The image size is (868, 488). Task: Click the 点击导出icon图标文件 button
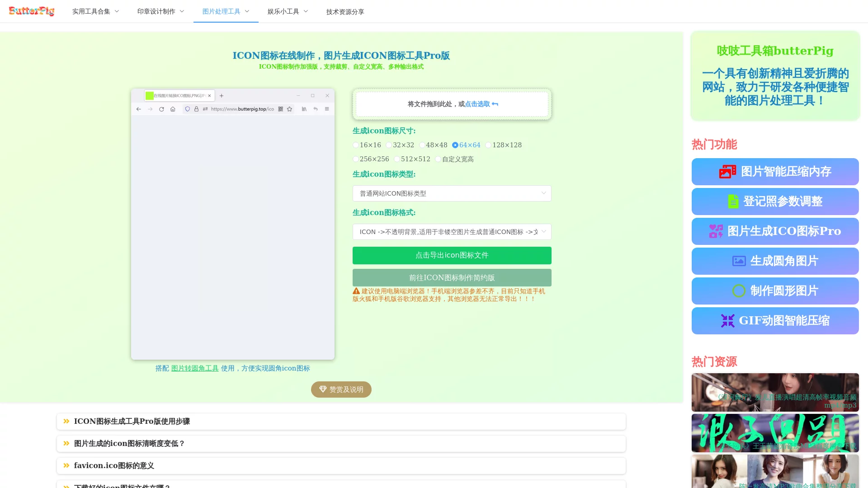[452, 255]
